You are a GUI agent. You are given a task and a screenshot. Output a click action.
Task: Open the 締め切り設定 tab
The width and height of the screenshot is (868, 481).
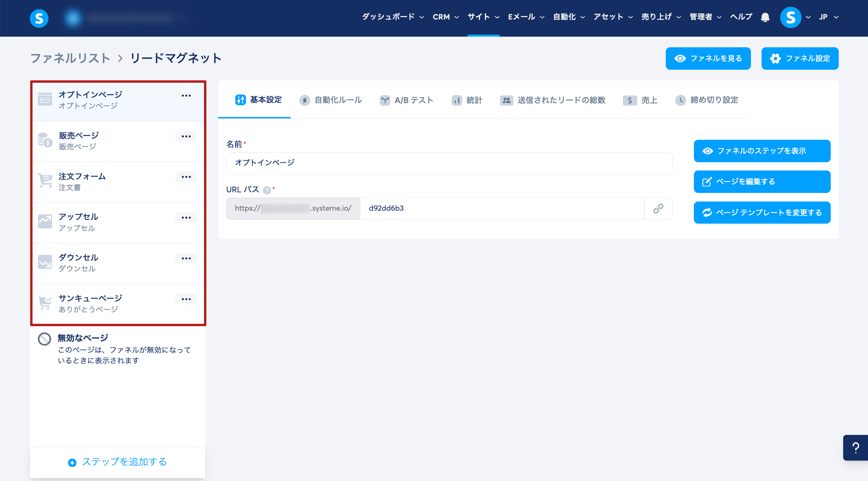tap(707, 100)
